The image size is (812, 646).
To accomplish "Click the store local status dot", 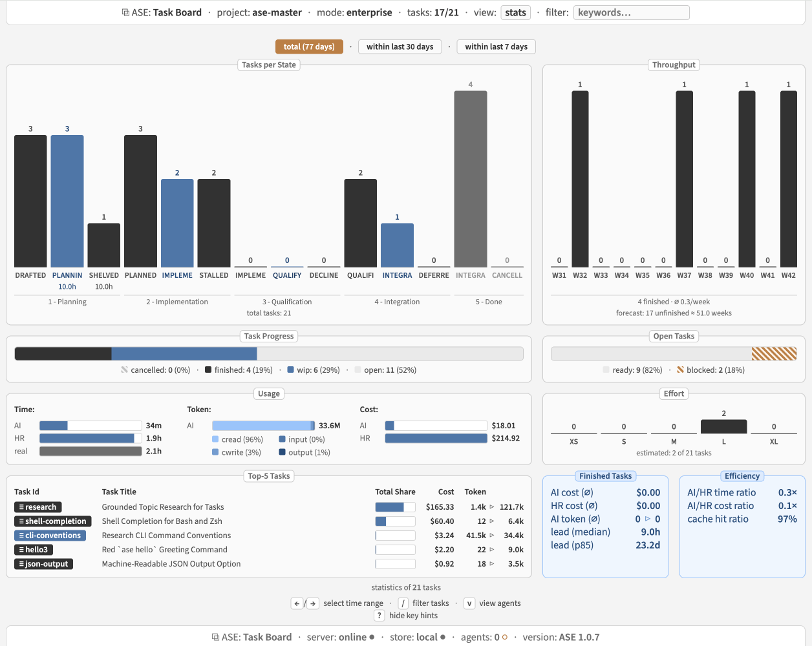I will click(443, 638).
